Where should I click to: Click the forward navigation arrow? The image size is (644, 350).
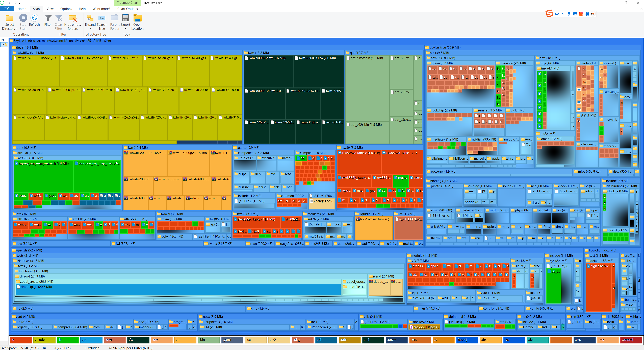pyautogui.click(x=15, y=3)
